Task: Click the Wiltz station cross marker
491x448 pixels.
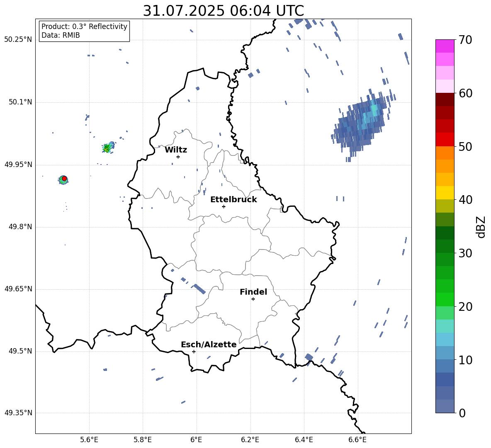Action: tap(178, 157)
